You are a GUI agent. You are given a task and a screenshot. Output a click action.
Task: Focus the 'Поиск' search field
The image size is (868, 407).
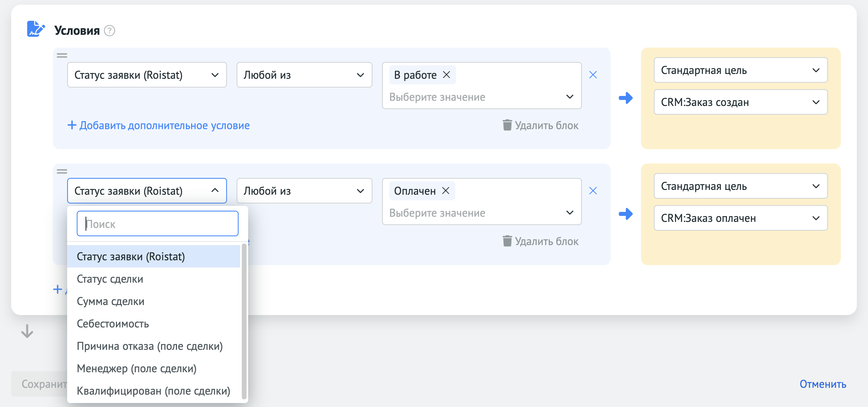[x=157, y=223]
